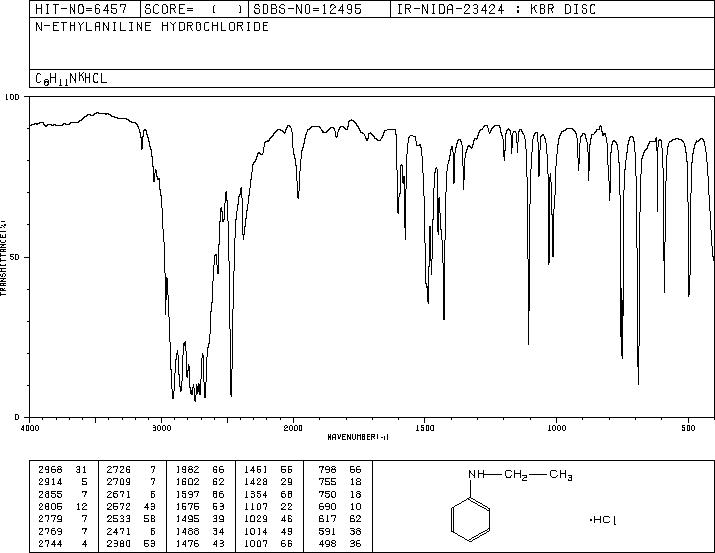Click the WAVENUMBER x-axis label
The width and height of the screenshot is (715, 553).
[x=358, y=437]
